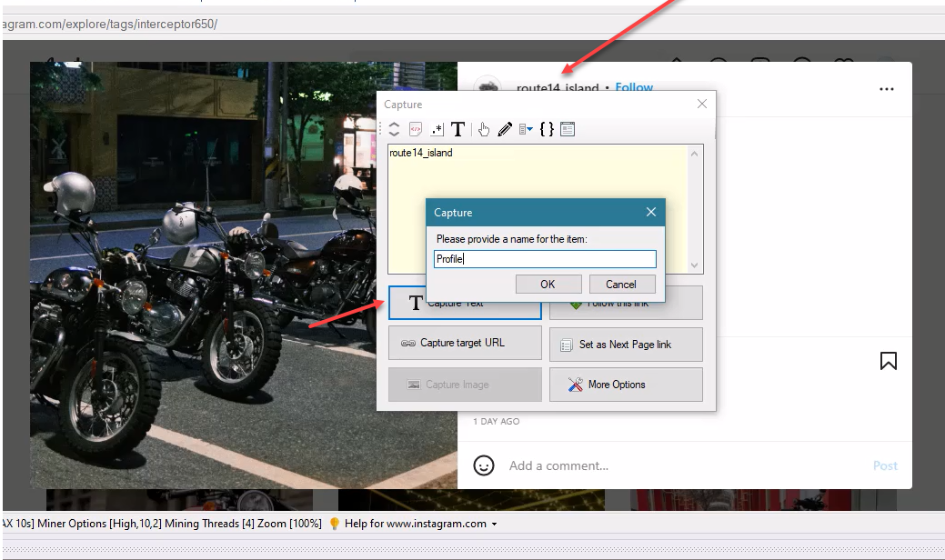945x560 pixels.
Task: Click the curly braces icon
Action: pyautogui.click(x=547, y=130)
